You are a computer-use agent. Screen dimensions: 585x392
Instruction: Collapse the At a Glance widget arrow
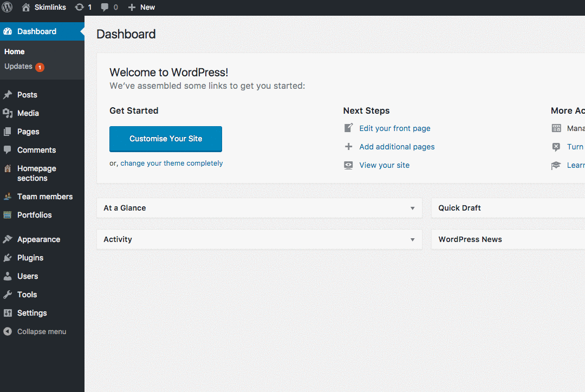413,208
